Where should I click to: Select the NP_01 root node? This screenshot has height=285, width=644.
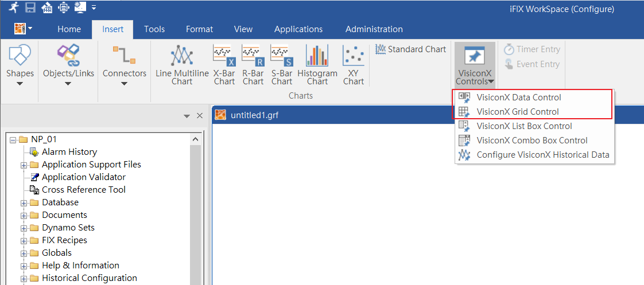click(x=44, y=139)
